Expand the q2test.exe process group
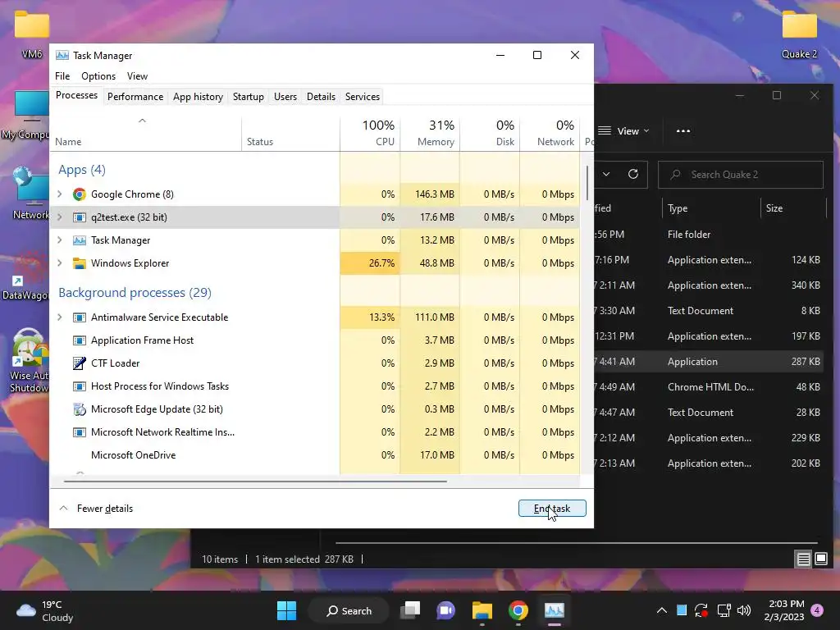Image resolution: width=840 pixels, height=630 pixels. (59, 217)
